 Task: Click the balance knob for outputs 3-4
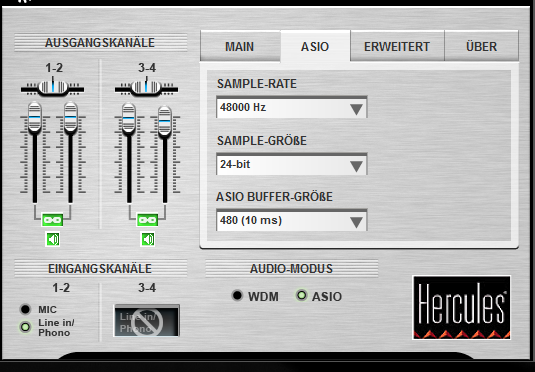tap(146, 87)
